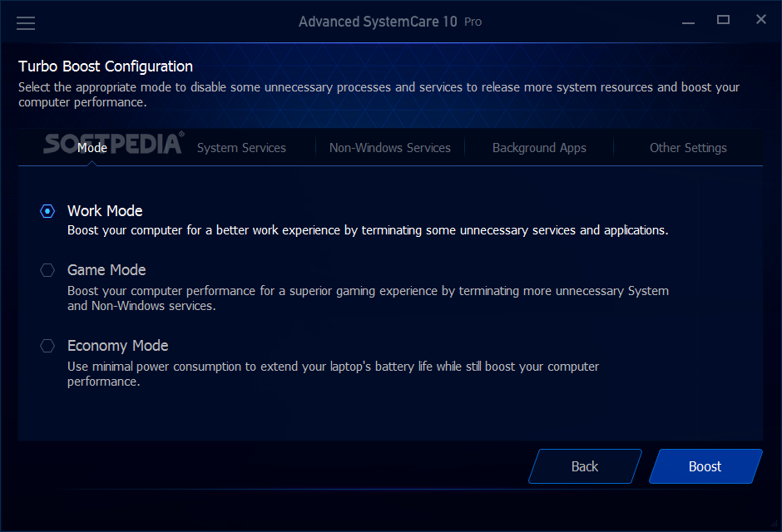Open the System Services tab
782x532 pixels.
click(x=241, y=148)
